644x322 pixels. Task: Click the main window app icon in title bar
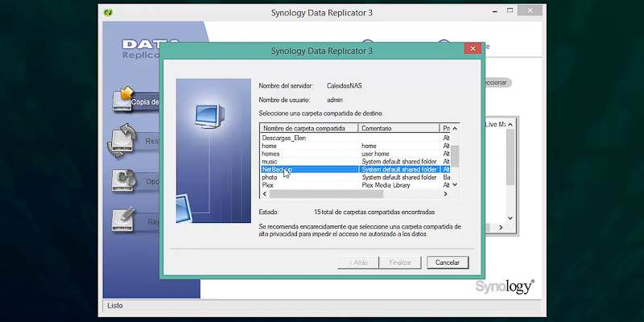(109, 12)
